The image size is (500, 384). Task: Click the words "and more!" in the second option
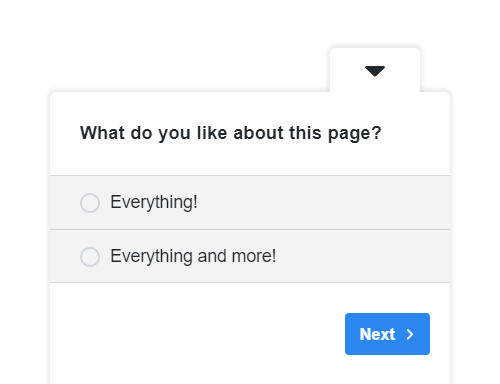click(x=237, y=256)
